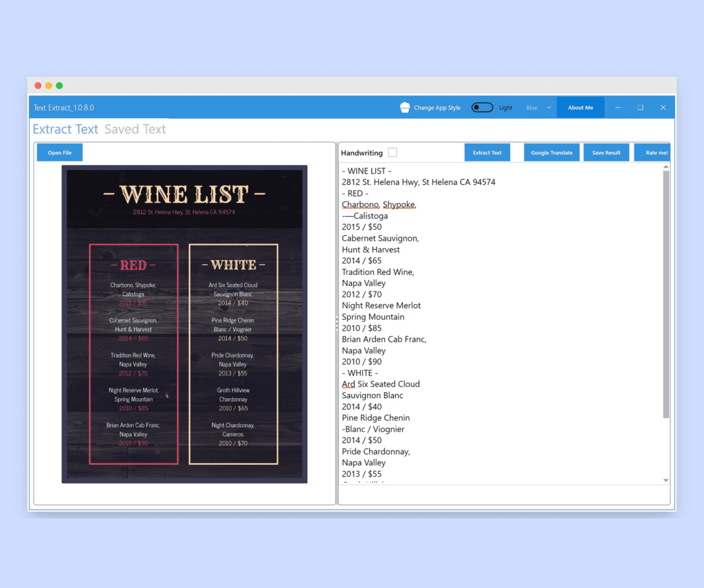
Task: Click the wine list image preview
Action: point(184,325)
